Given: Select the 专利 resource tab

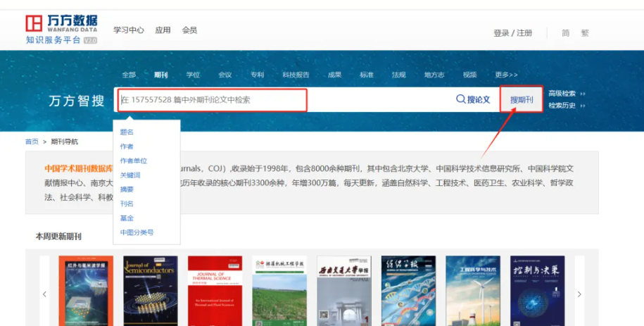Looking at the screenshot, I should pyautogui.click(x=257, y=75).
